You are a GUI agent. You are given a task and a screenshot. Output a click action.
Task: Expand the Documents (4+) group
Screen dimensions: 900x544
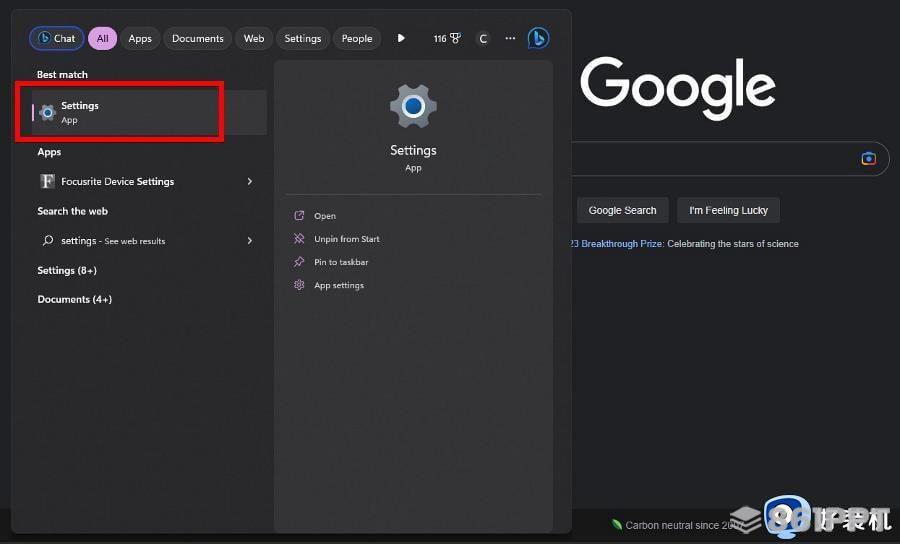click(x=75, y=299)
